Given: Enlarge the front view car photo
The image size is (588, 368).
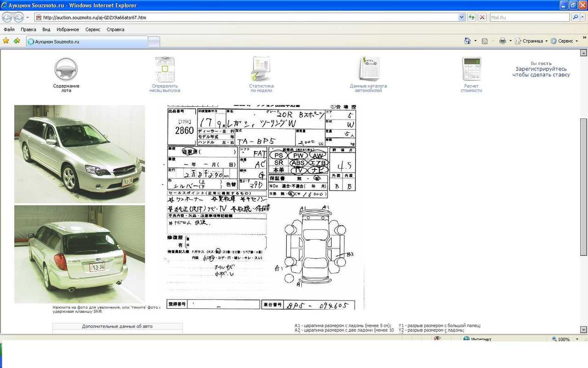Looking at the screenshot, I should point(79,154).
